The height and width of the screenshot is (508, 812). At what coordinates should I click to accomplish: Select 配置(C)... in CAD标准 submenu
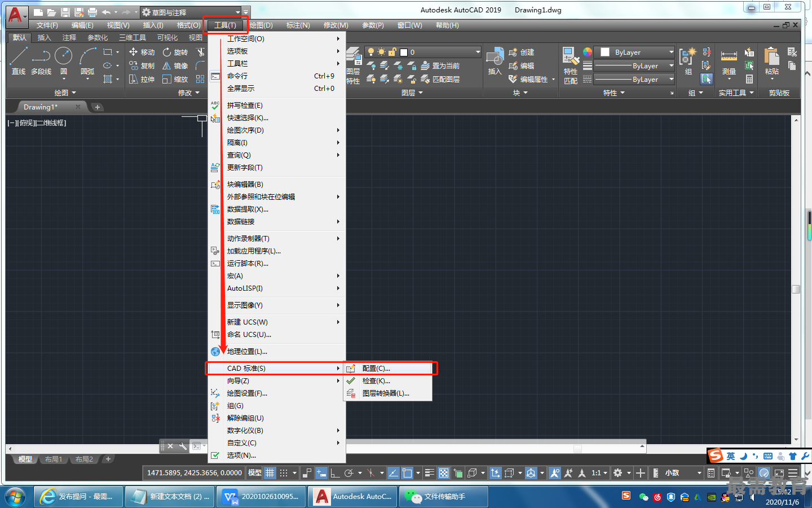point(388,369)
